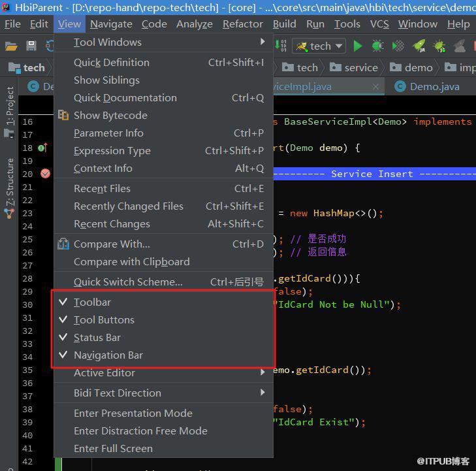The width and height of the screenshot is (476, 471).
Task: Select Context Info menu item
Action: click(x=164, y=168)
